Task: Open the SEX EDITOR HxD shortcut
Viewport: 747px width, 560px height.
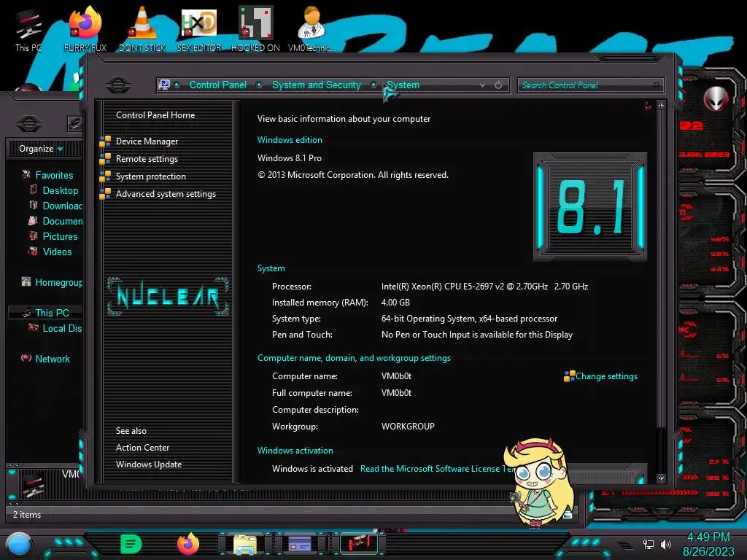Action: pyautogui.click(x=199, y=28)
